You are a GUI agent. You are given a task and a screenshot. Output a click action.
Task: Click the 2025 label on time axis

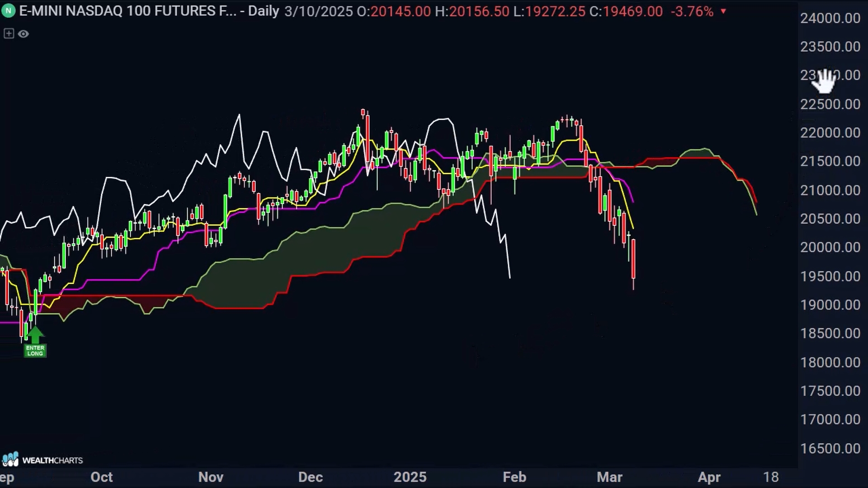click(x=410, y=477)
